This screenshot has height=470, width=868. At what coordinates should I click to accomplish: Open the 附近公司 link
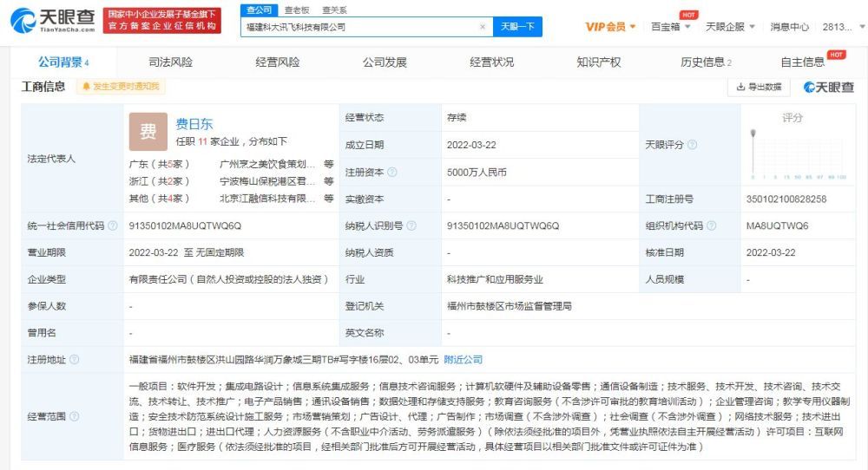[464, 359]
